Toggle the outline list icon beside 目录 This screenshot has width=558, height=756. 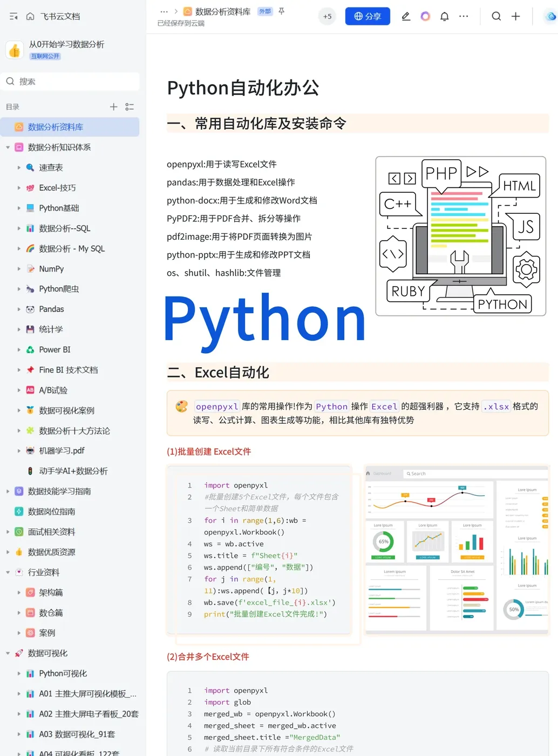pos(130,107)
